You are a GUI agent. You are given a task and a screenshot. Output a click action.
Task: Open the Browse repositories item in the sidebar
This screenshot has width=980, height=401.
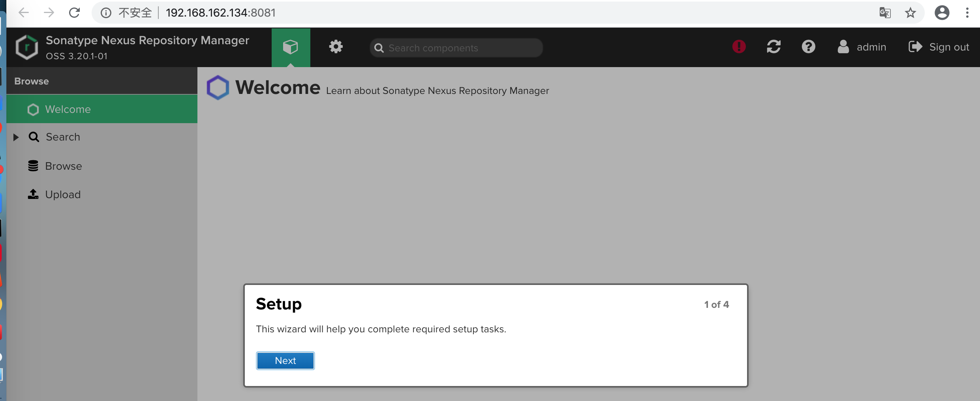click(x=63, y=166)
